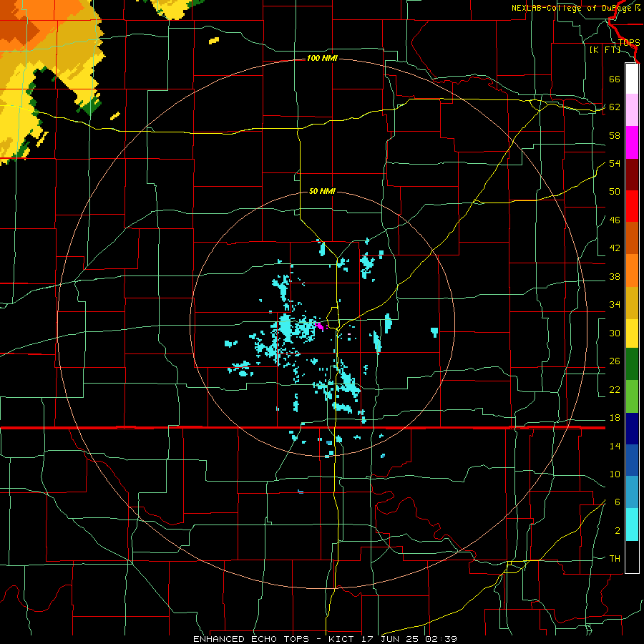This screenshot has width=644, height=644.
Task: Click the legend value '54'
Action: 615,163
